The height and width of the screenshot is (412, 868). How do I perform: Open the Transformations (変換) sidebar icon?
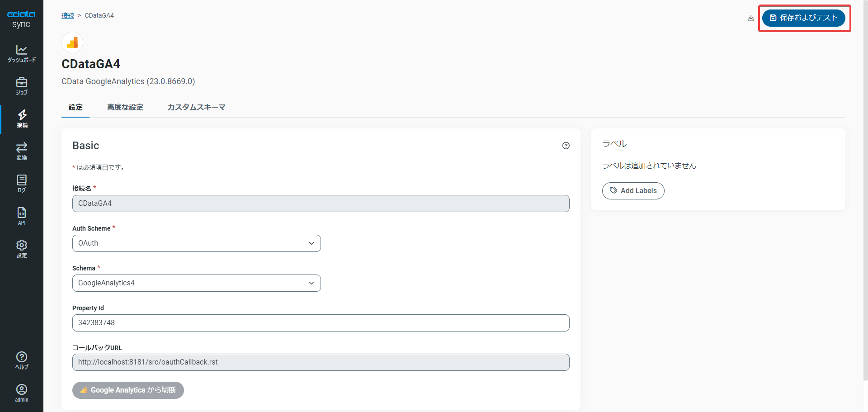pyautogui.click(x=22, y=151)
